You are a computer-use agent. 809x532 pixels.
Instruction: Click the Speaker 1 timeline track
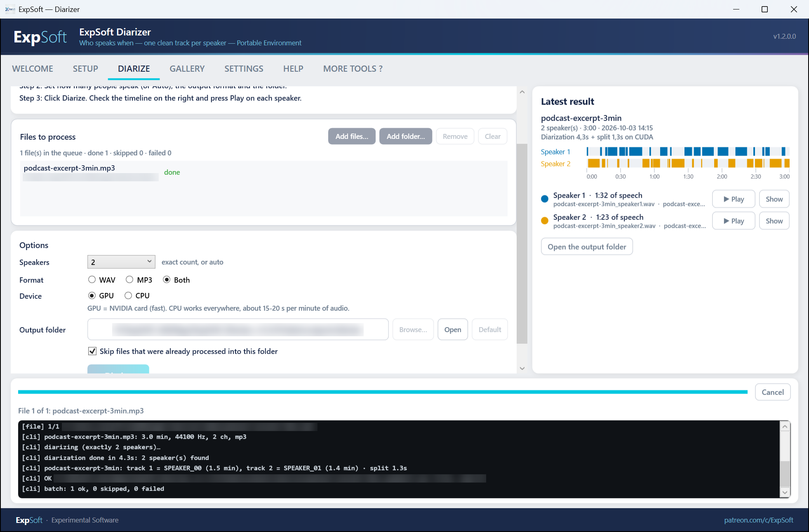(x=688, y=151)
